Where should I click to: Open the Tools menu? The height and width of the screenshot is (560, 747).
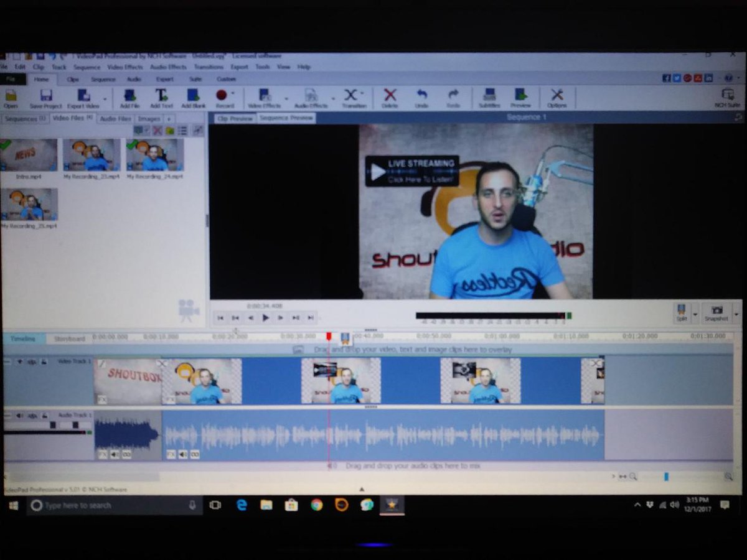pos(263,67)
